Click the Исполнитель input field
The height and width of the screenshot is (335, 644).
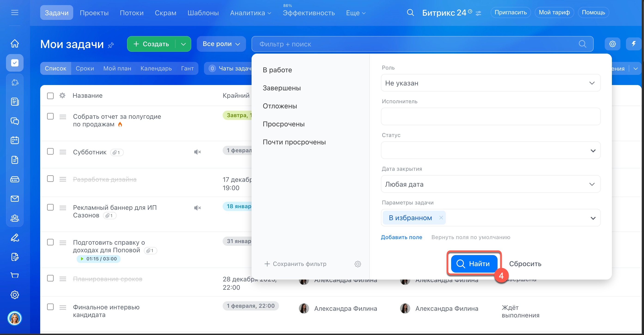[x=490, y=116]
